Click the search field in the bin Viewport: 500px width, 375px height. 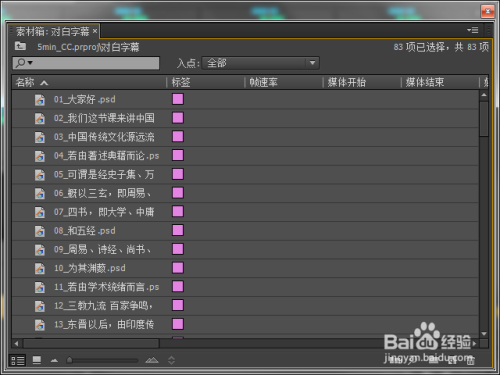pos(86,63)
